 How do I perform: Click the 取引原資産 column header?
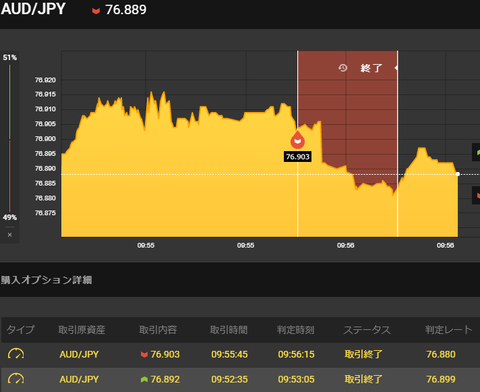click(82, 330)
